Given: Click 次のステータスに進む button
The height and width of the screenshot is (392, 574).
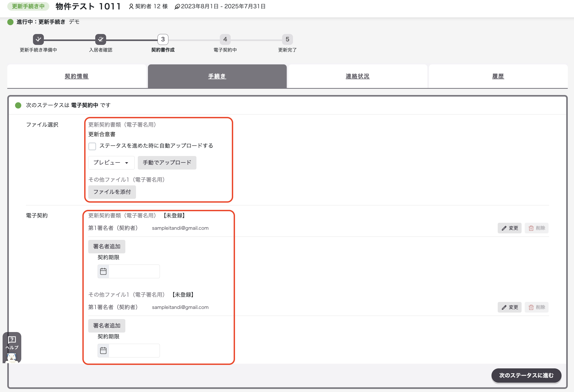Looking at the screenshot, I should click(x=527, y=375).
